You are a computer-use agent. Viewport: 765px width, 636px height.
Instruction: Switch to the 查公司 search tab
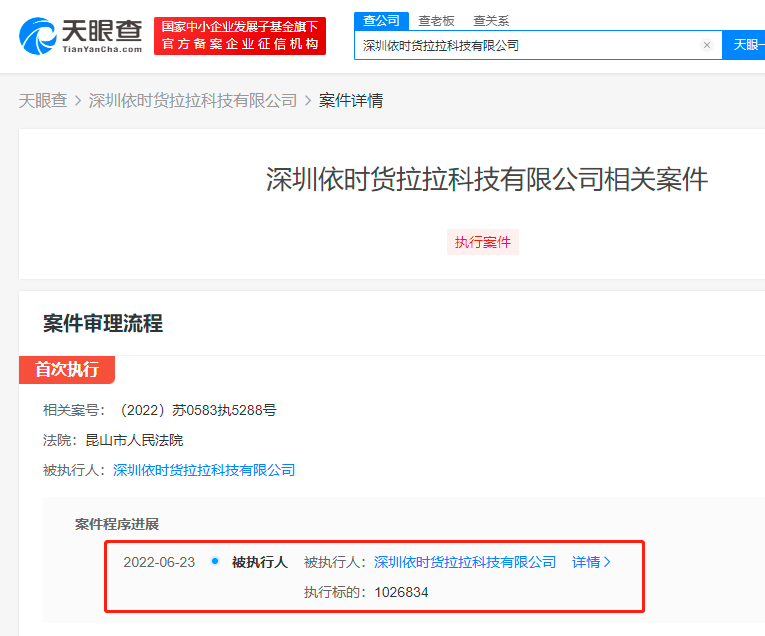[381, 20]
